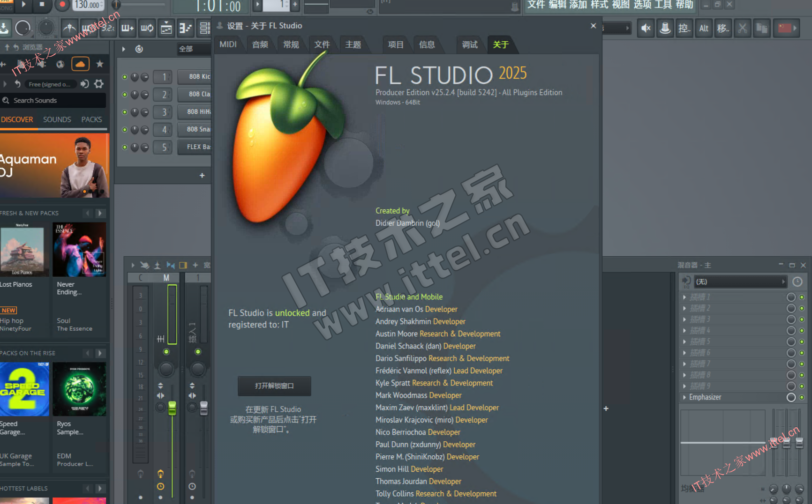
Task: Open the SOUNDS tab in browser
Action: pos(57,119)
